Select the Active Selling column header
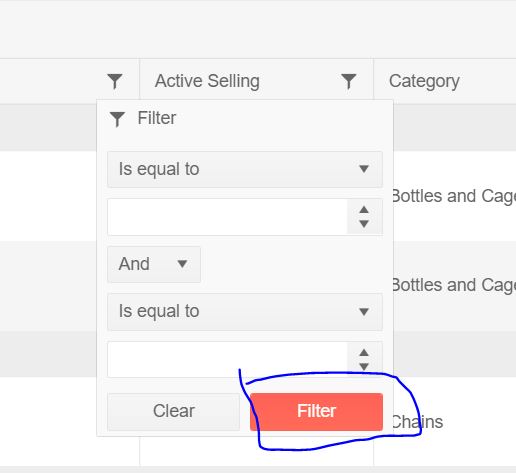 [x=207, y=81]
